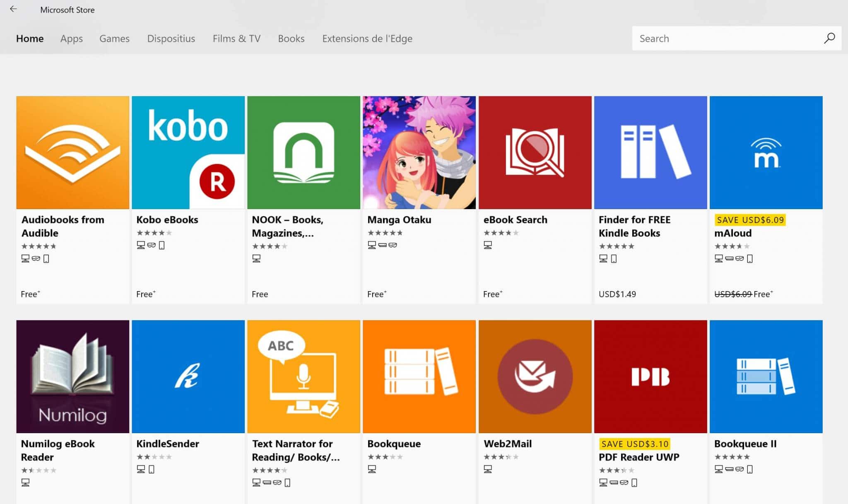Click the eBook Search title

click(516, 219)
